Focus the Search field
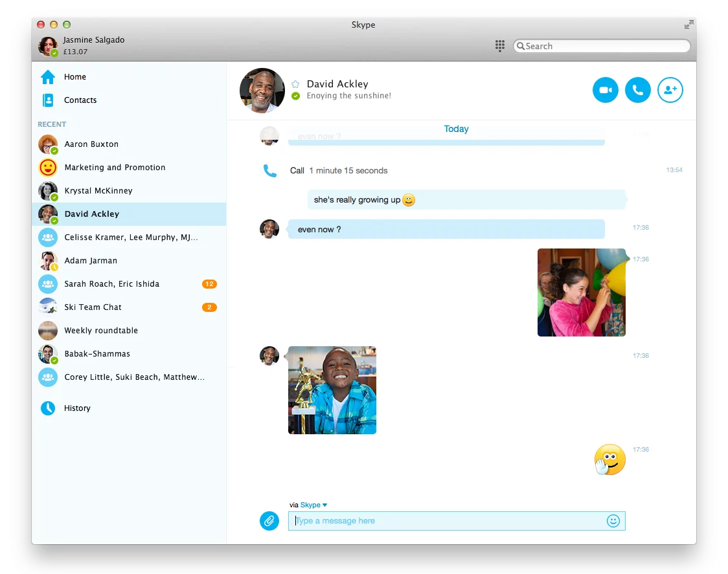The image size is (728, 574). pyautogui.click(x=602, y=46)
